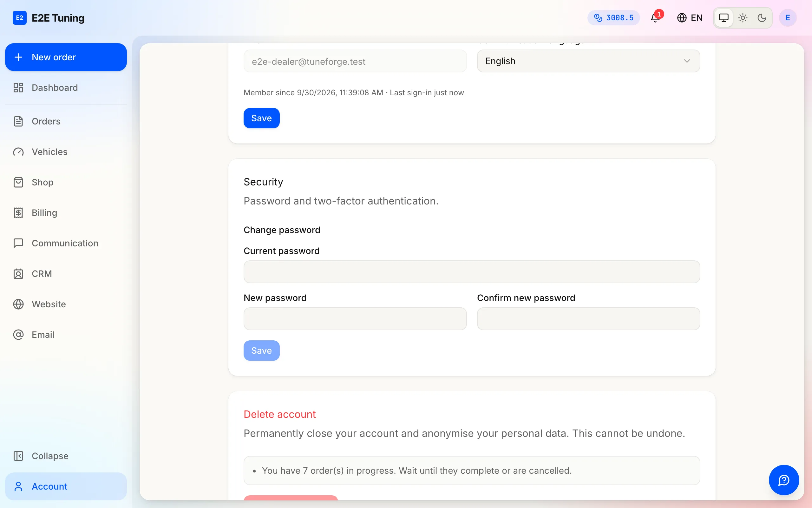Viewport: 812px width, 508px height.
Task: Go to Dashboard
Action: point(66,88)
